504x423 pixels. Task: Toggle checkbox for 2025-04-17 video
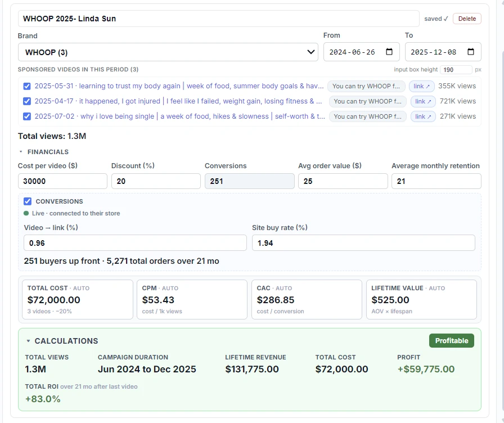27,101
